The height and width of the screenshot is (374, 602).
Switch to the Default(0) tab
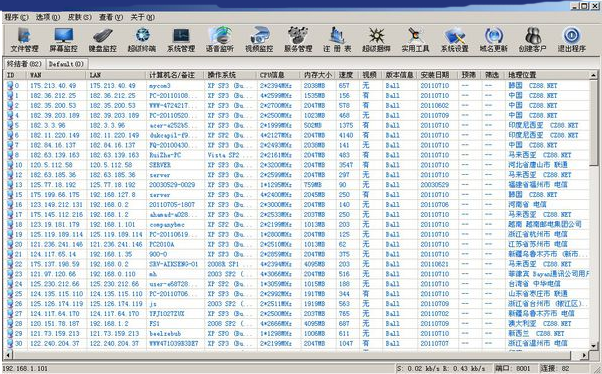pyautogui.click(x=66, y=64)
